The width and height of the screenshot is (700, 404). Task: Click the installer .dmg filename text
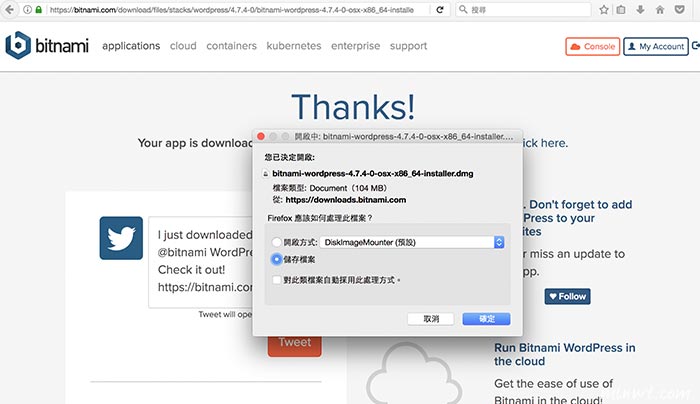coord(373,174)
